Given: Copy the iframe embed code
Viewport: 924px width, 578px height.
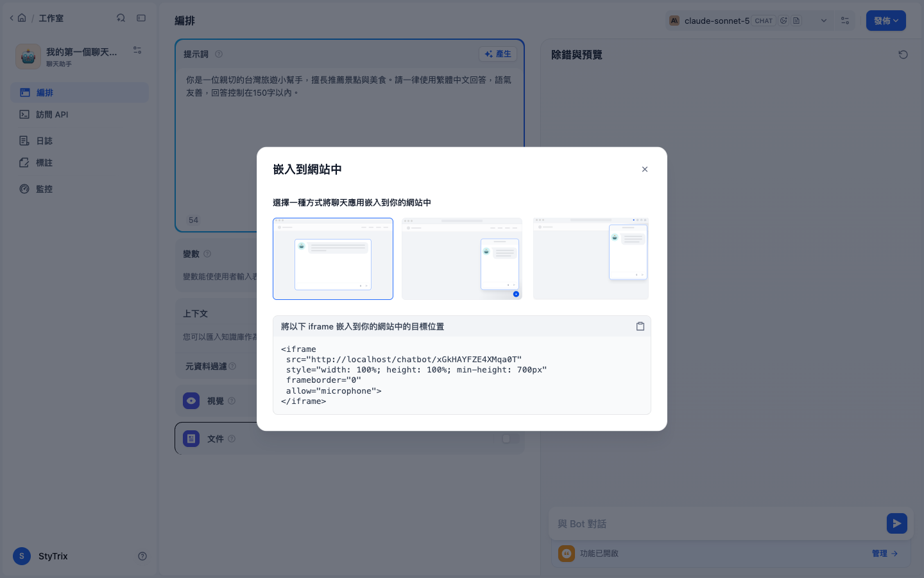Looking at the screenshot, I should (640, 326).
